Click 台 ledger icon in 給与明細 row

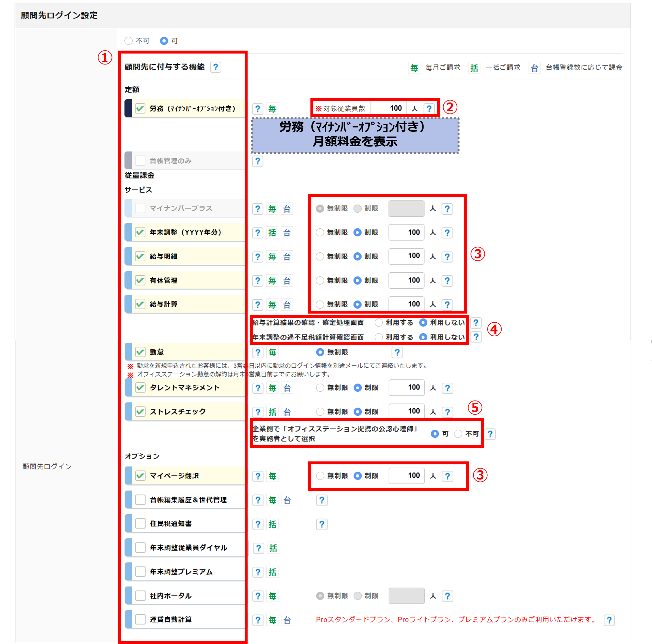click(286, 256)
